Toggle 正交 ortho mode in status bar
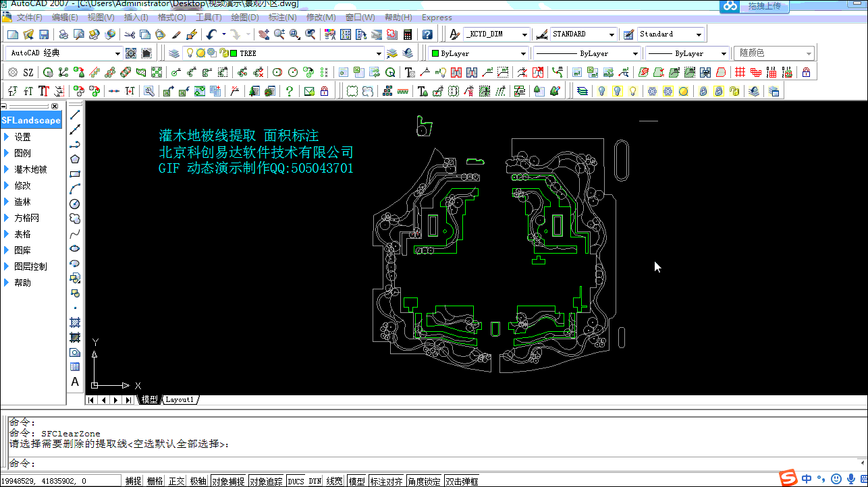Image resolution: width=868 pixels, height=487 pixels. pos(176,481)
